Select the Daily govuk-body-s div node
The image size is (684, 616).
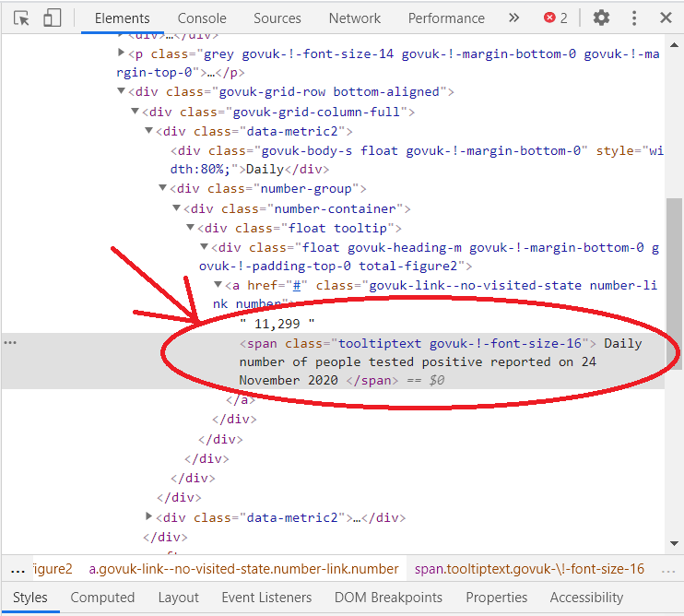point(417,160)
